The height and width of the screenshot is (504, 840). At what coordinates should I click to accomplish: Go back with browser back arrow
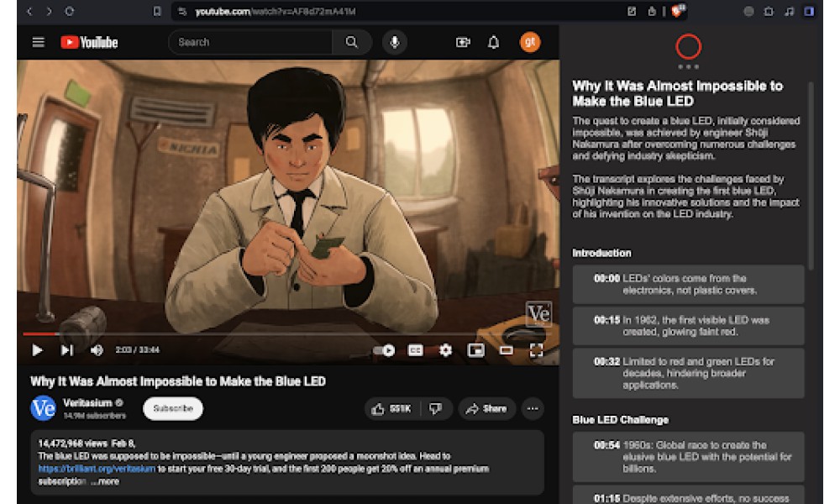coord(29,11)
